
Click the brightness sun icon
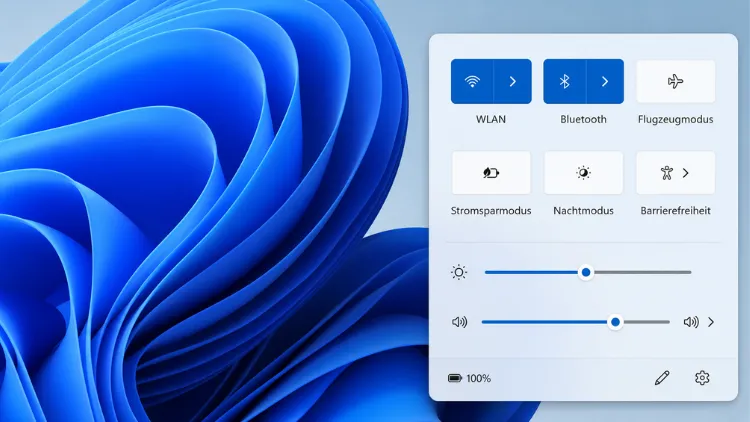459,272
